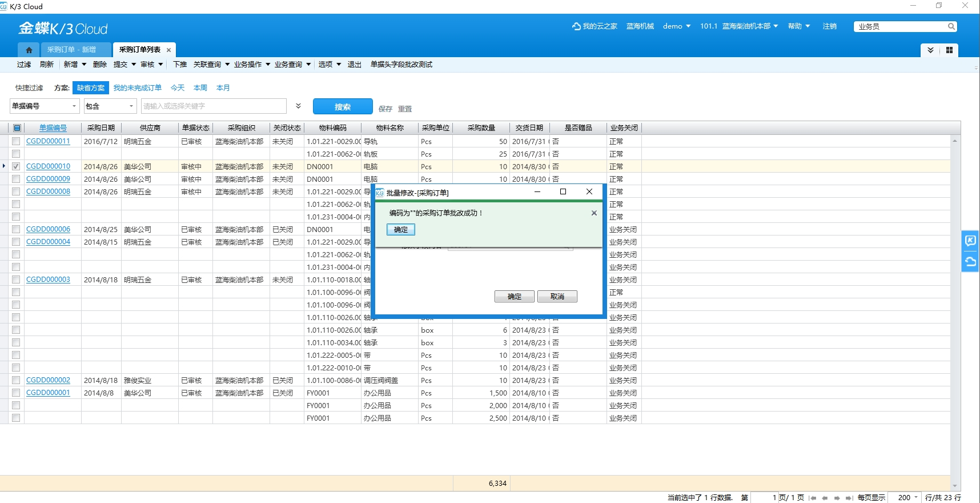Screen dimensions: 980x503
Task: Open the 业务查询 menu
Action: [x=292, y=65]
